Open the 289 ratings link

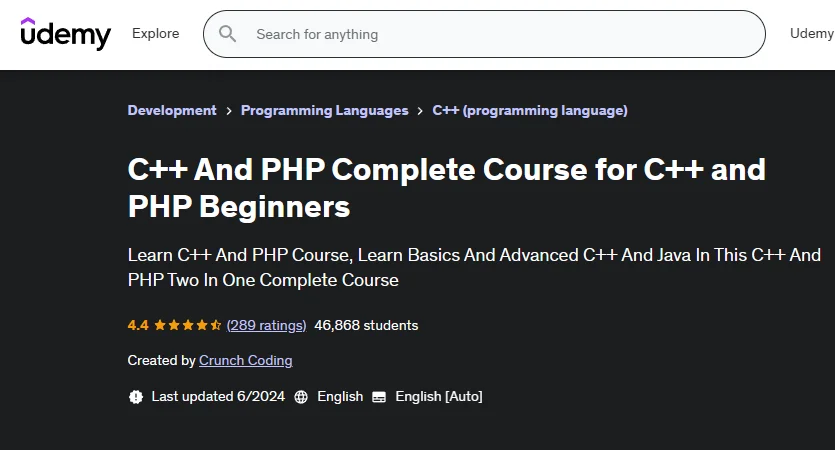266,325
